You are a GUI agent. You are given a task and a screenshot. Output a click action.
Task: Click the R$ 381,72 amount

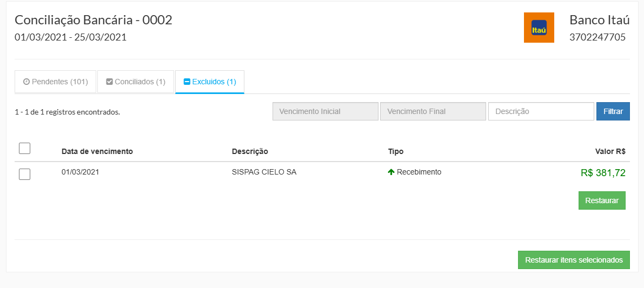point(603,173)
